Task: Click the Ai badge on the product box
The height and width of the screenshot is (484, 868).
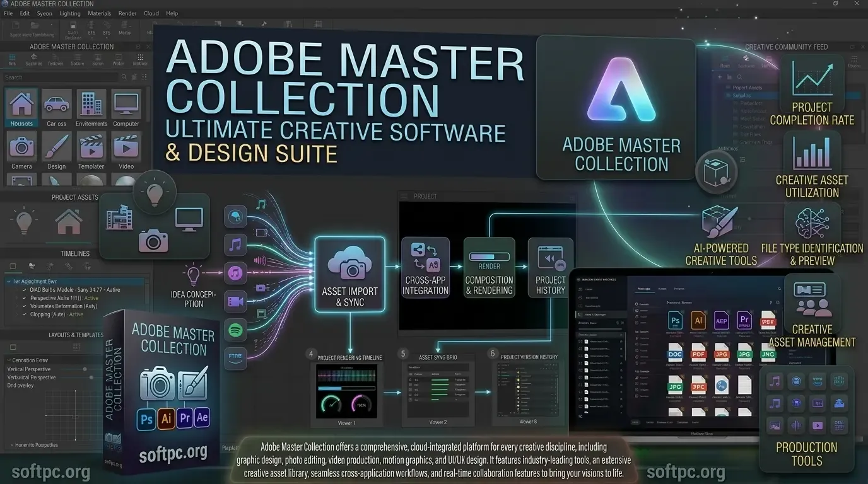Action: [167, 418]
